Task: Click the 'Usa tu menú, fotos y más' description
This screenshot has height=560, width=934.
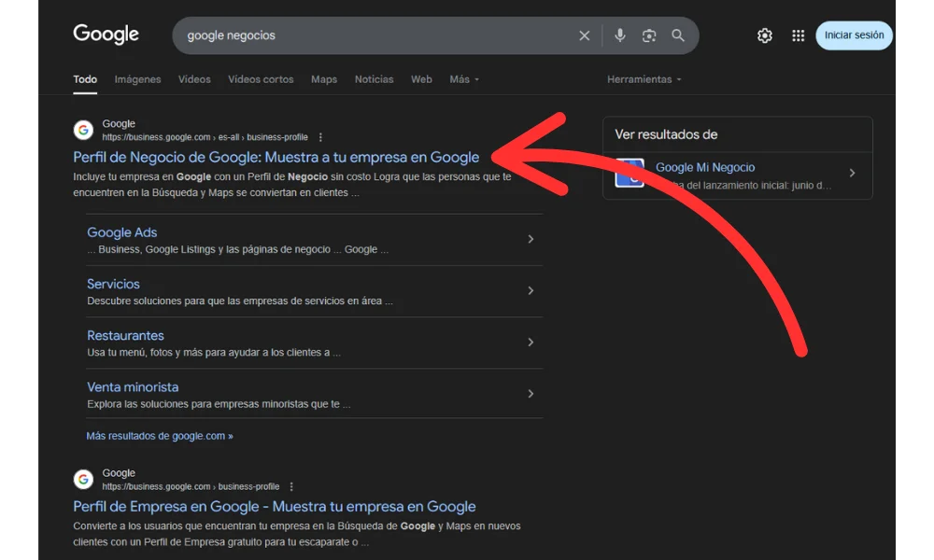Action: point(213,353)
